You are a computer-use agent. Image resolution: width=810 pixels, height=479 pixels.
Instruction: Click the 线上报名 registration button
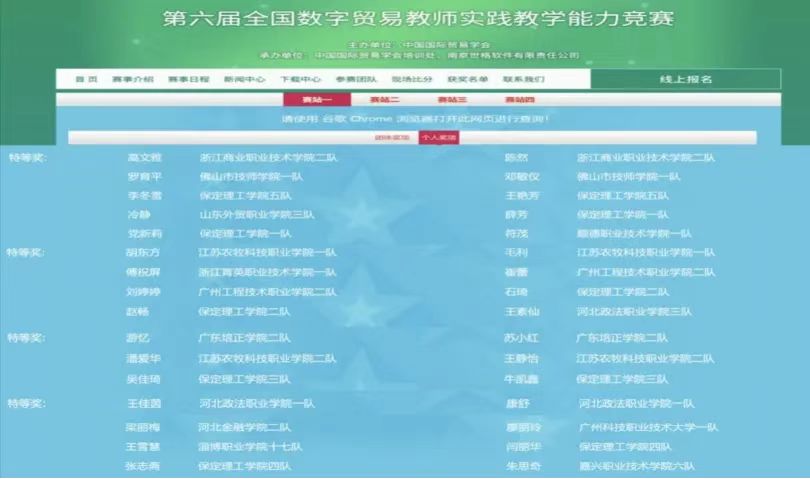[686, 79]
